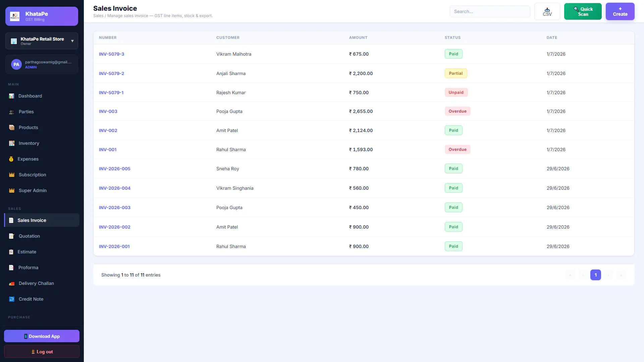Click the STATUS column header
The image size is (644, 362).
(x=452, y=38)
